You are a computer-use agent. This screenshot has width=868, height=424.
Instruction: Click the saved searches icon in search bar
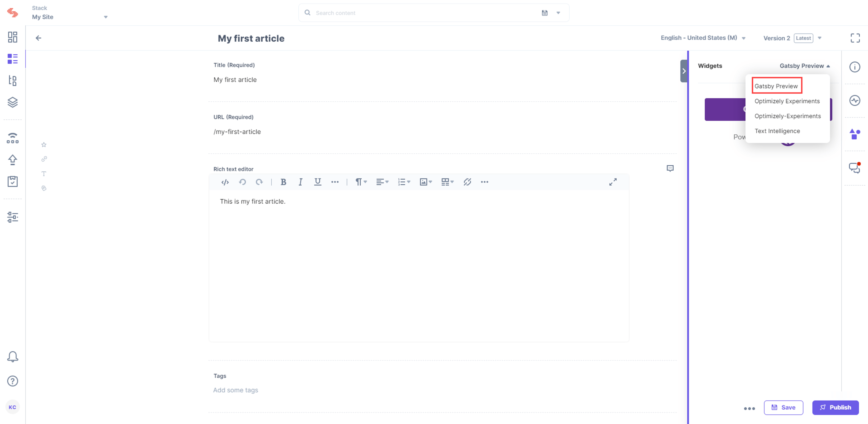(545, 13)
